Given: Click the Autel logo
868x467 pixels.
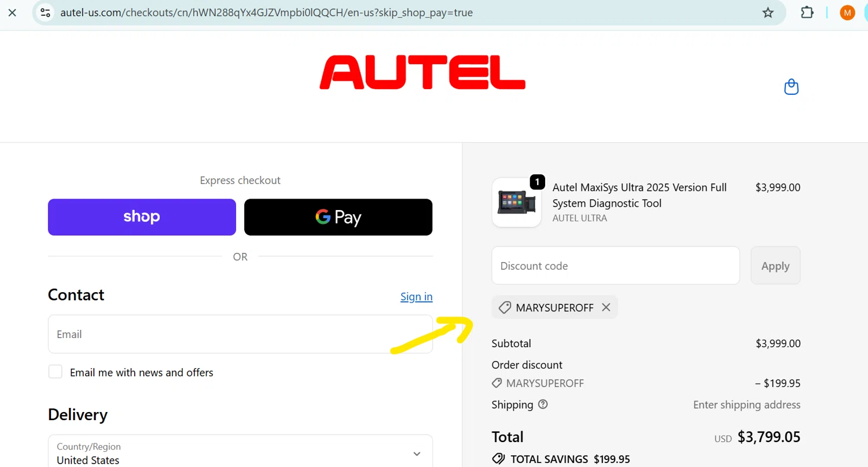Looking at the screenshot, I should tap(422, 72).
